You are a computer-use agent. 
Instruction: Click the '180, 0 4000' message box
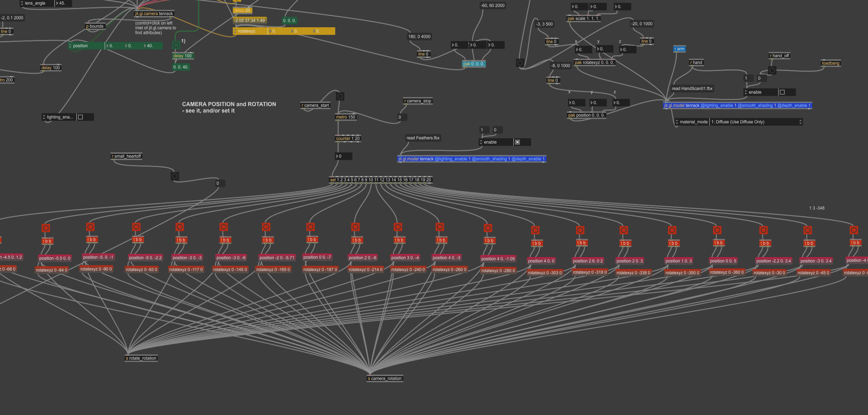[x=419, y=36]
